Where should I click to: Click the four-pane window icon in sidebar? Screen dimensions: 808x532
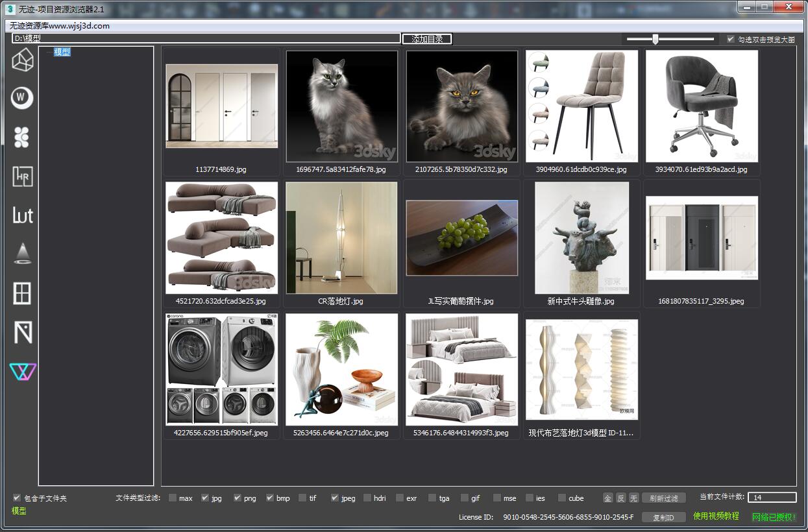coord(22,293)
